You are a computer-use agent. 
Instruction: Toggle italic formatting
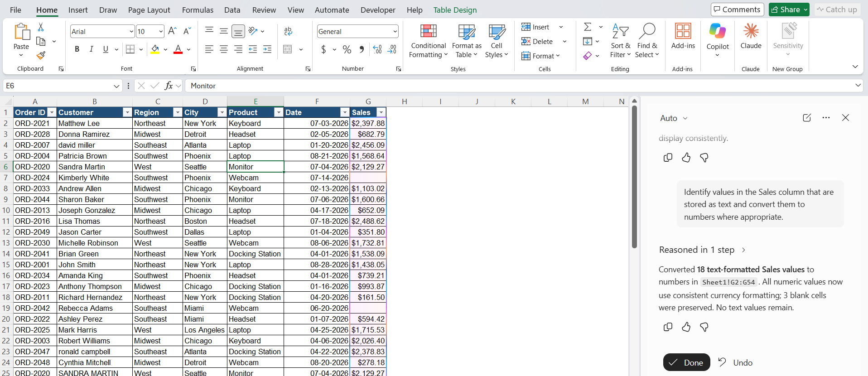(x=92, y=49)
